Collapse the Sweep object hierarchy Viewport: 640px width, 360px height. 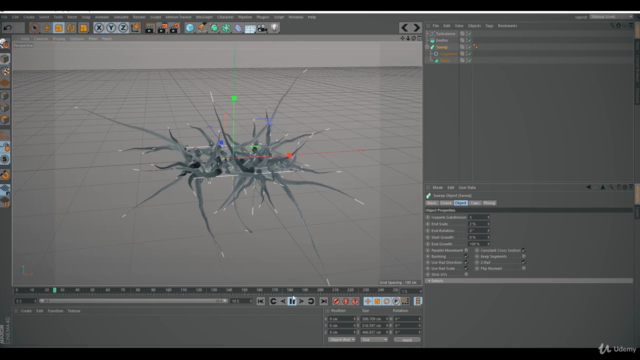[427, 47]
